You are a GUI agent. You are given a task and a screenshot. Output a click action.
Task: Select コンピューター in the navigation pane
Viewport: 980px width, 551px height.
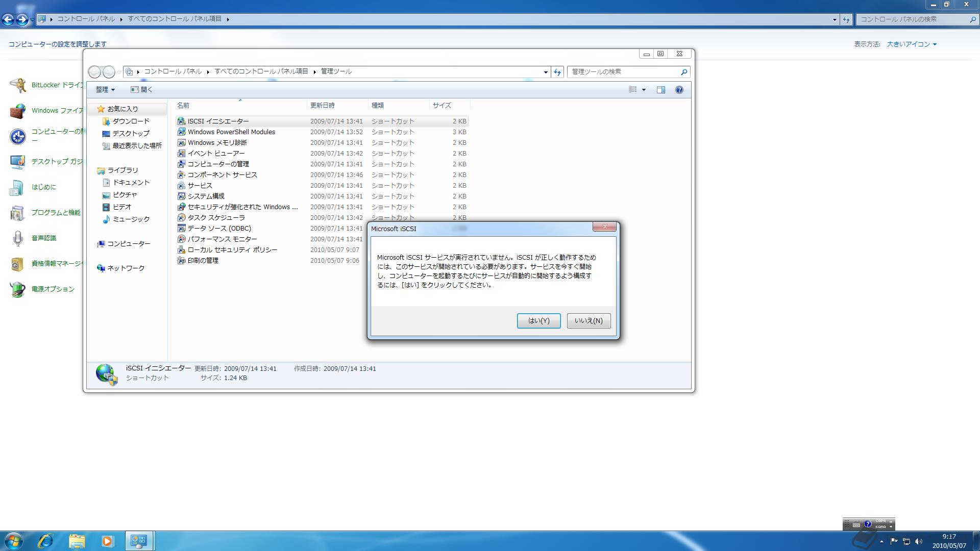128,244
